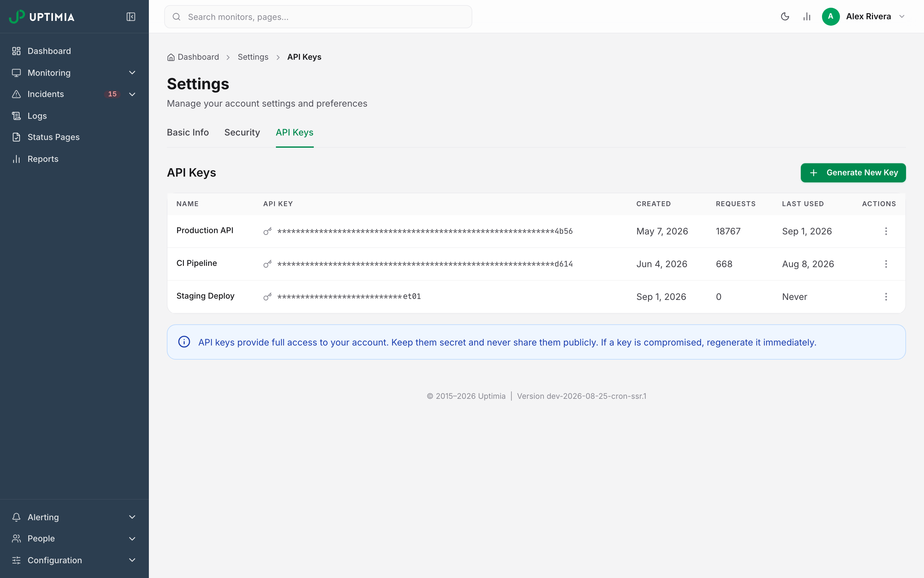Viewport: 924px width, 578px height.
Task: Click the info icon in the notice
Action: (x=184, y=342)
